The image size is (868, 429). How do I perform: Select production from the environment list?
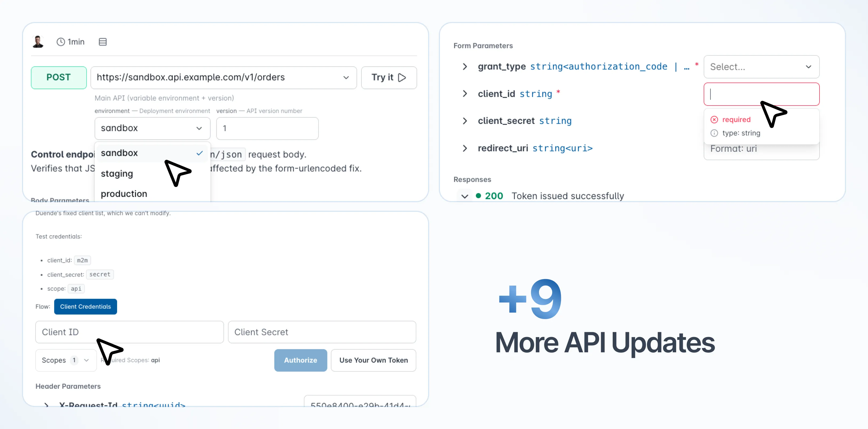[x=152, y=194]
